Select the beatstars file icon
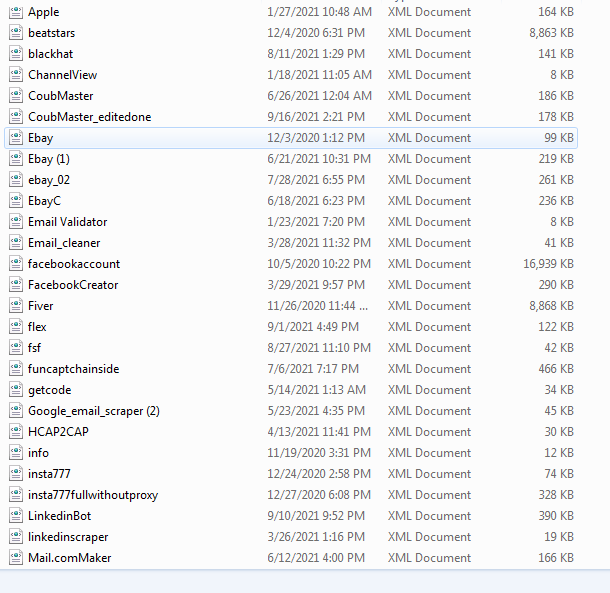The image size is (610, 593). click(16, 33)
